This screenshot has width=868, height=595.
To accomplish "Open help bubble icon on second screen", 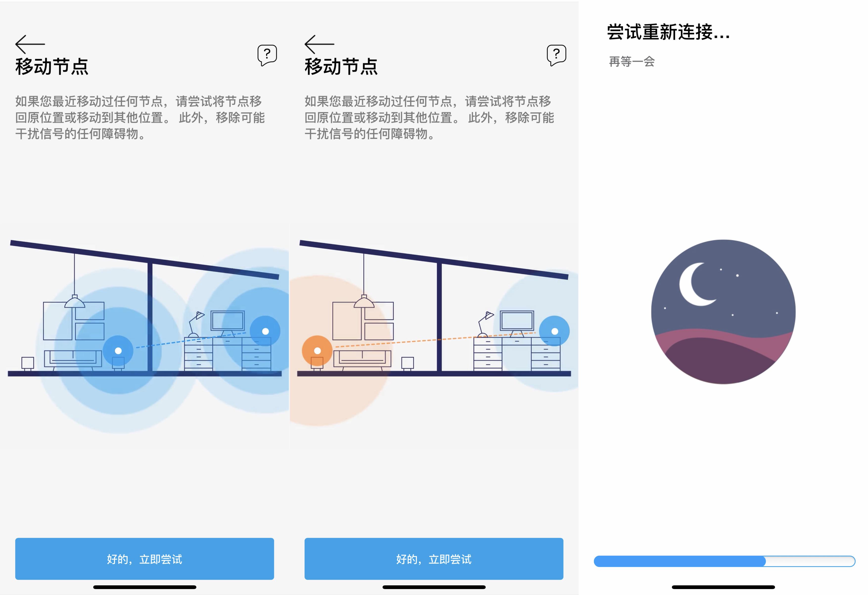I will click(556, 55).
